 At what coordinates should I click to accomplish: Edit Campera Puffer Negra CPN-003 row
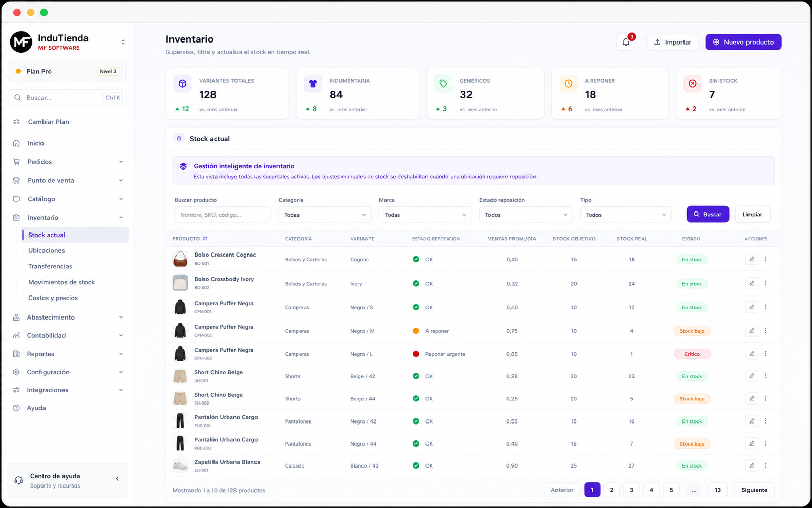tap(752, 354)
